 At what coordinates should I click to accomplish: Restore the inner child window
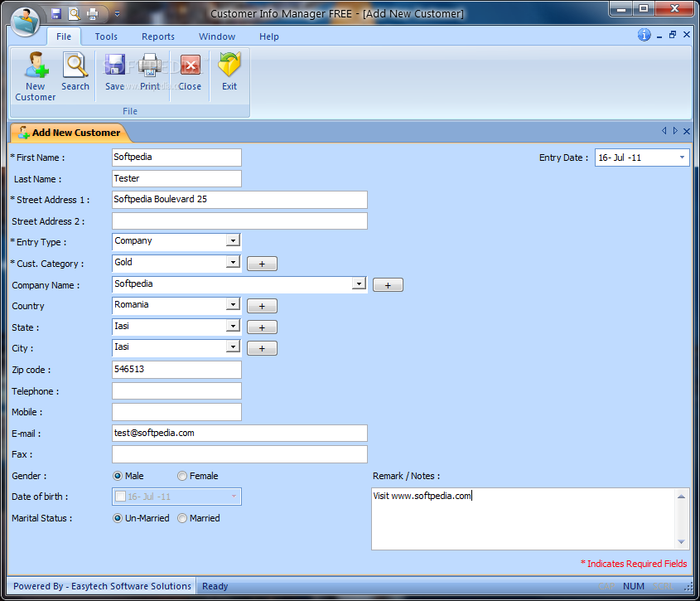673,35
